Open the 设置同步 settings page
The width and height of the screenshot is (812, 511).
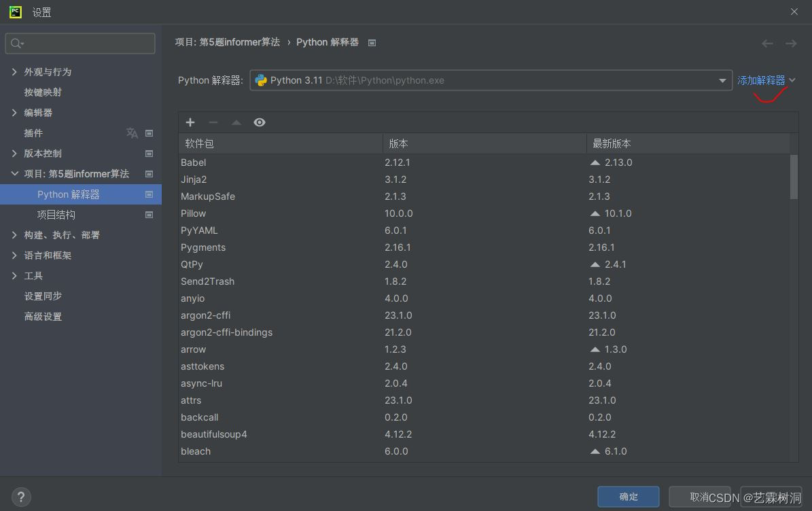point(43,296)
